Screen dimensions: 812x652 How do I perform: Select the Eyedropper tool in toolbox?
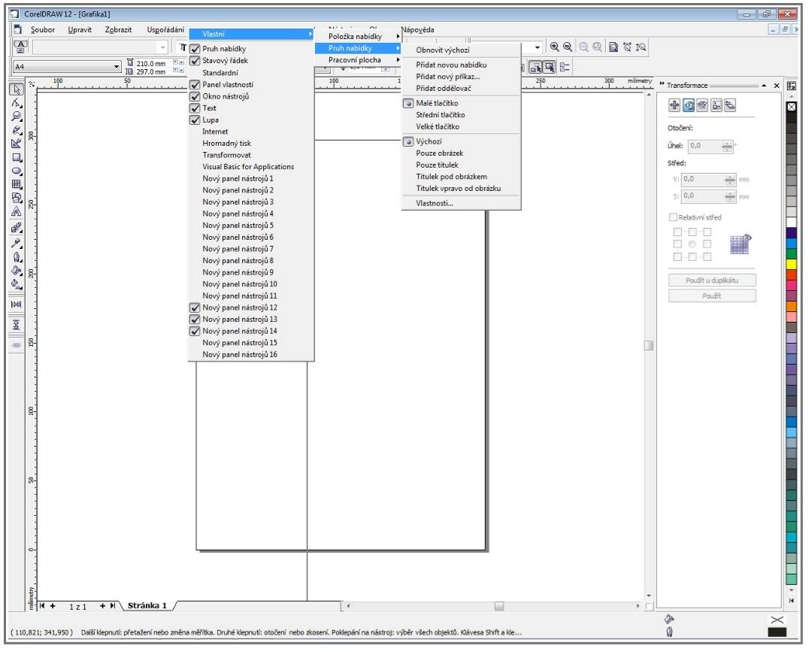[17, 243]
